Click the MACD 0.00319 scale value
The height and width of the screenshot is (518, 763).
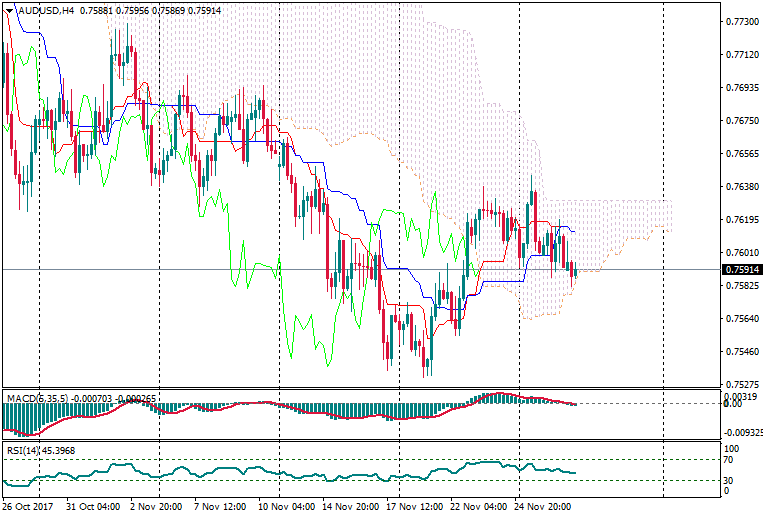[x=739, y=397]
